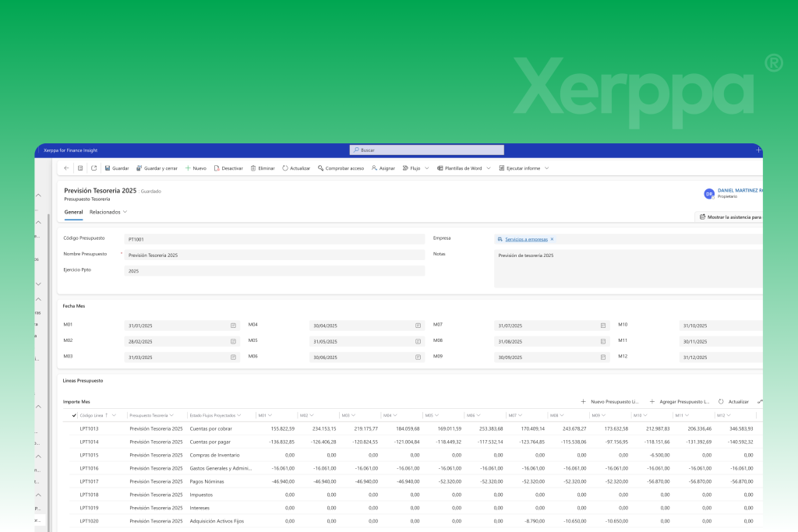Click Impuestos row cell
This screenshot has width=798, height=532.
pos(201,495)
